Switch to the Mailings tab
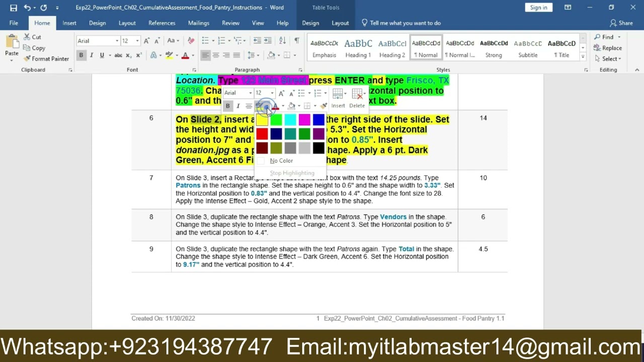The image size is (644, 362). [199, 23]
